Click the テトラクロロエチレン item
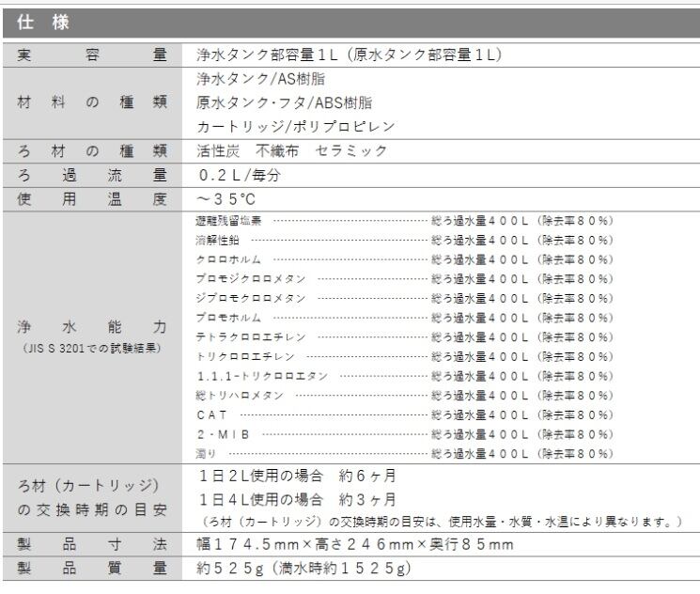This screenshot has height=594, width=700. click(x=251, y=337)
